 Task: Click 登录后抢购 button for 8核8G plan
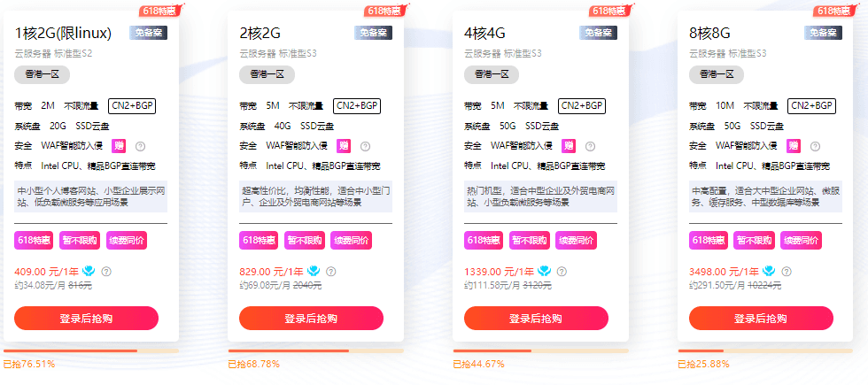(761, 318)
